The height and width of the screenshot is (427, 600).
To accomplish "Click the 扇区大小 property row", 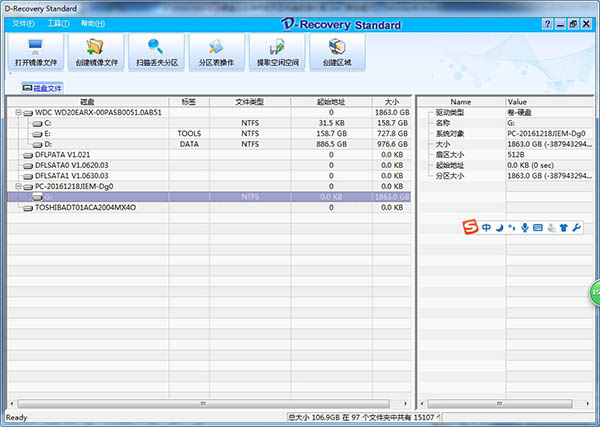I will pos(505,155).
